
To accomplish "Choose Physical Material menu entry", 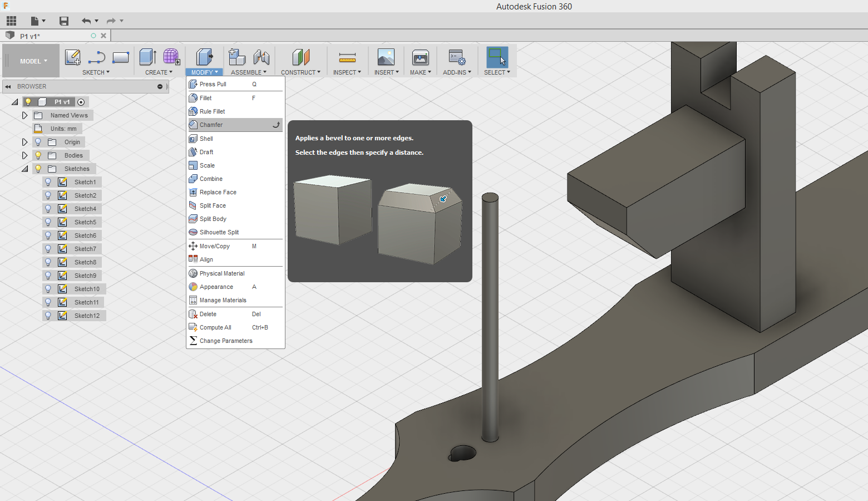I will coord(235,273).
